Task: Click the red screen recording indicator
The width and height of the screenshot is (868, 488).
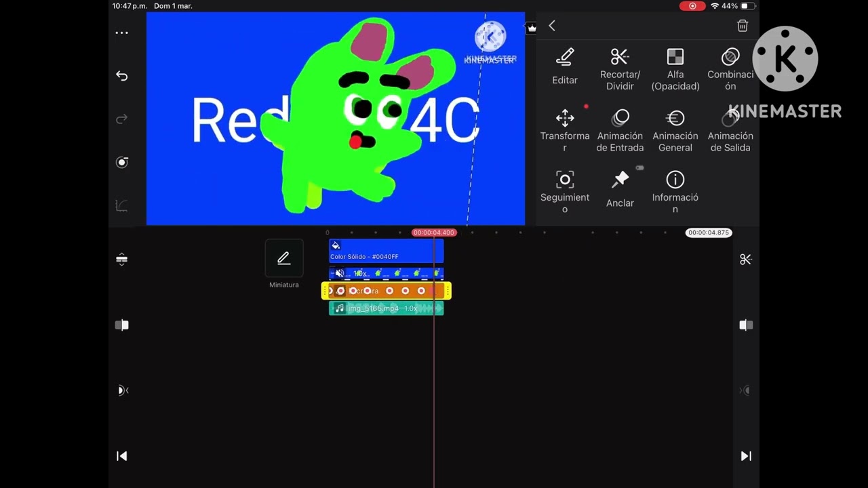Action: (x=692, y=6)
